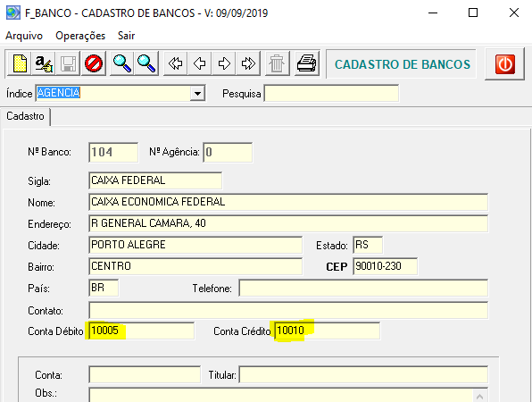Click the edit record icon
The height and width of the screenshot is (402, 532).
(x=44, y=63)
